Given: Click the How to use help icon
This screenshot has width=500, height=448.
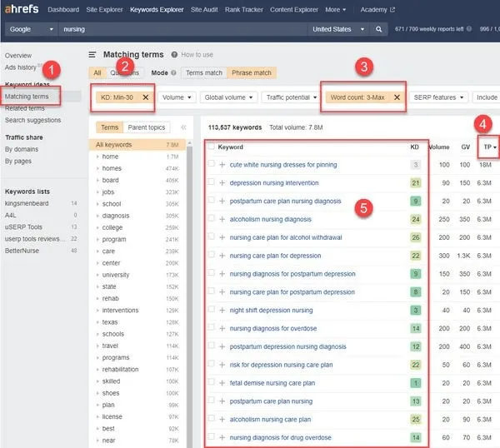Looking at the screenshot, I should tap(174, 55).
